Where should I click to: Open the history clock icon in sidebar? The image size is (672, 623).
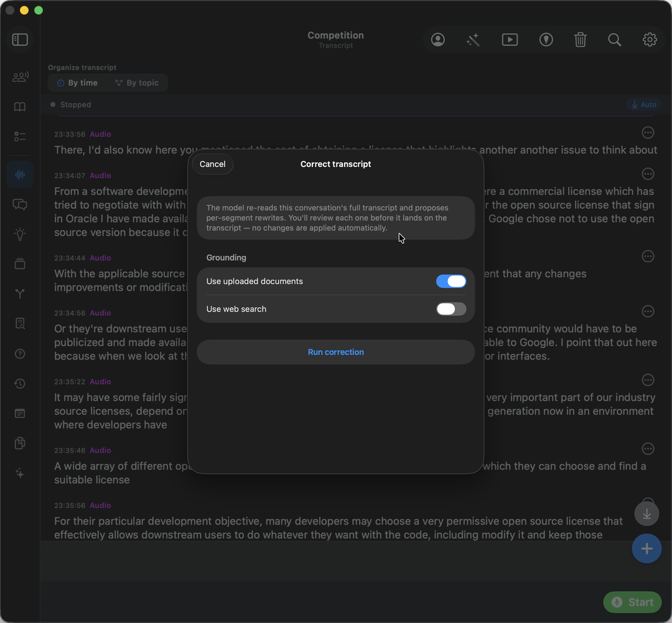pyautogui.click(x=20, y=384)
